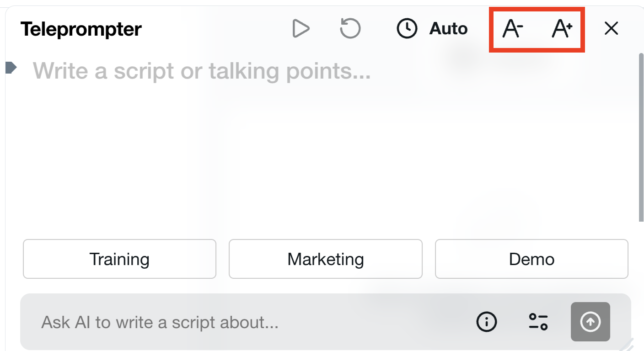The height and width of the screenshot is (351, 644).
Task: Start teleprompter playback with the play icon
Action: [x=301, y=29]
